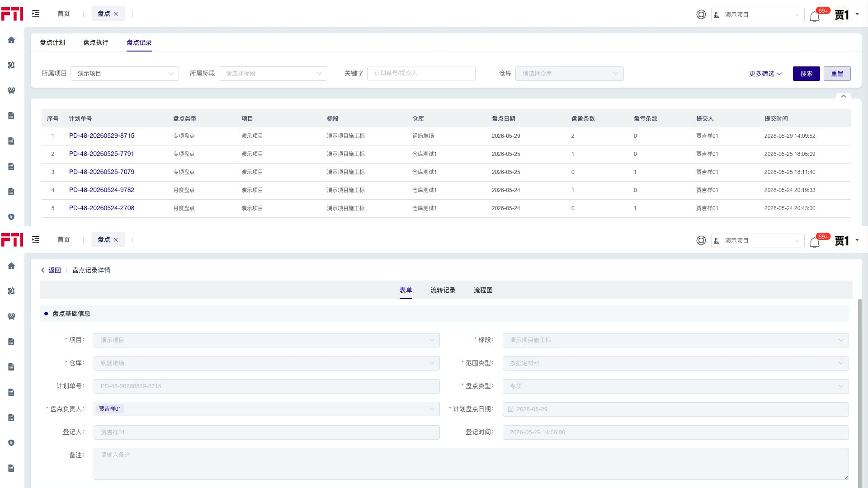Select the barricade sidebar icon in detail view
Image resolution: width=868 pixels, height=488 pixels.
click(11, 316)
